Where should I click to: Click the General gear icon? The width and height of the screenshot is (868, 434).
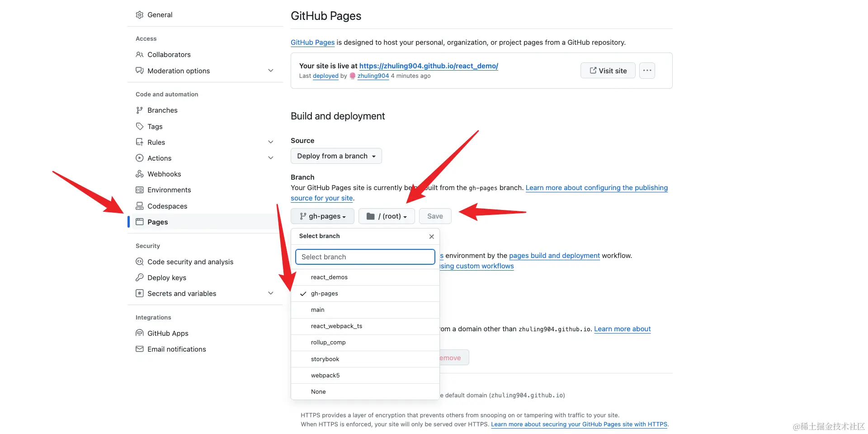[140, 15]
